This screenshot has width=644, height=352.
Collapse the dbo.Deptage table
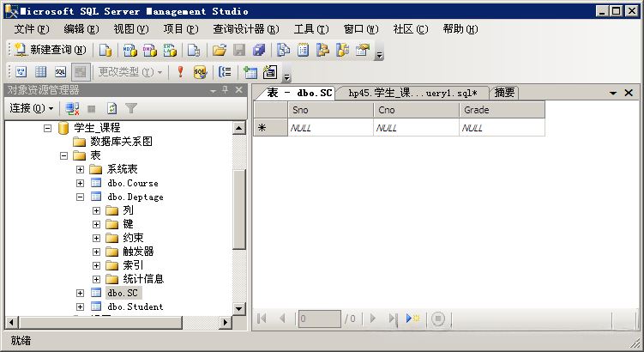click(80, 197)
